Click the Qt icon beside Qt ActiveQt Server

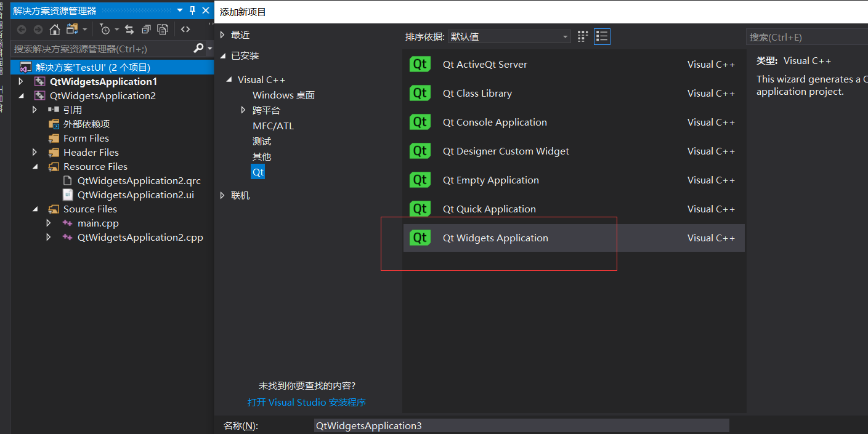[420, 64]
